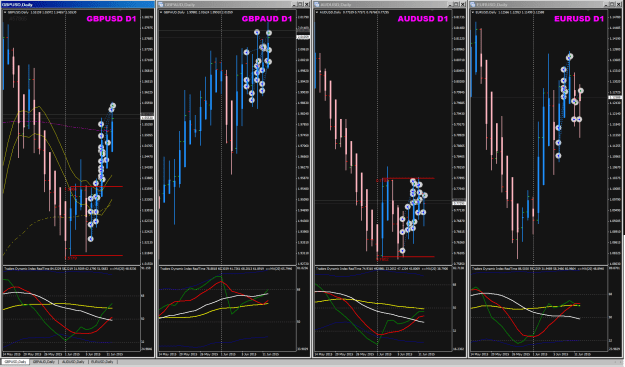Maximize the AUDUSD chart window

pos(456,4)
